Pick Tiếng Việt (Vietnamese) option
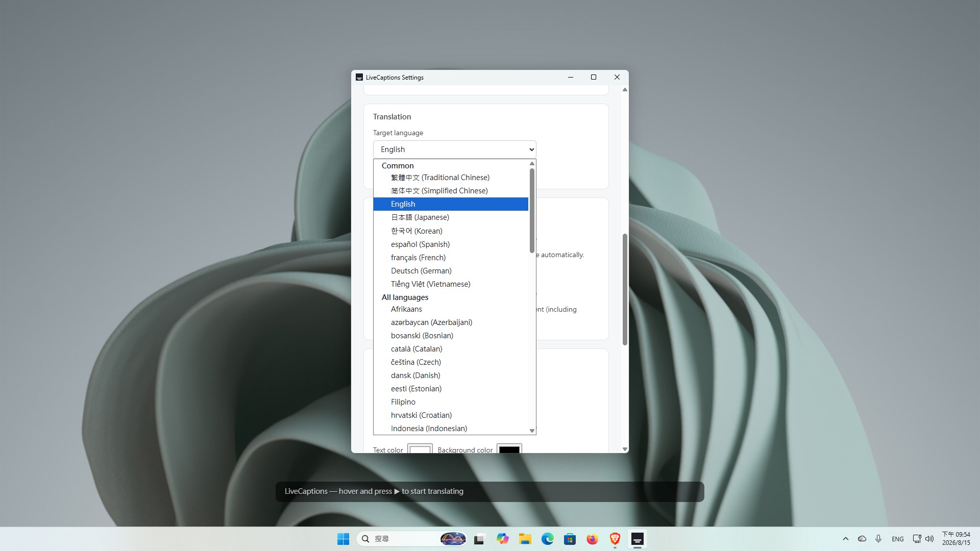Viewport: 980px width, 551px height. tap(451, 284)
